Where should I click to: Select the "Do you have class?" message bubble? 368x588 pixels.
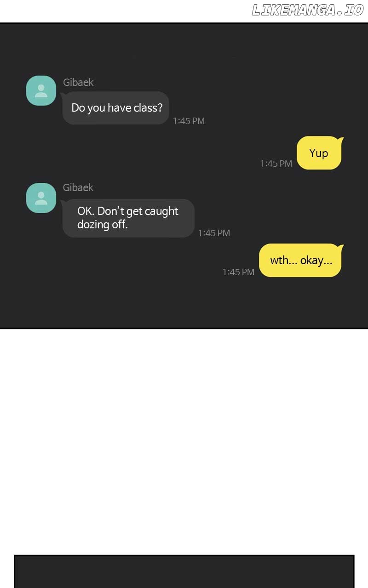pos(116,108)
